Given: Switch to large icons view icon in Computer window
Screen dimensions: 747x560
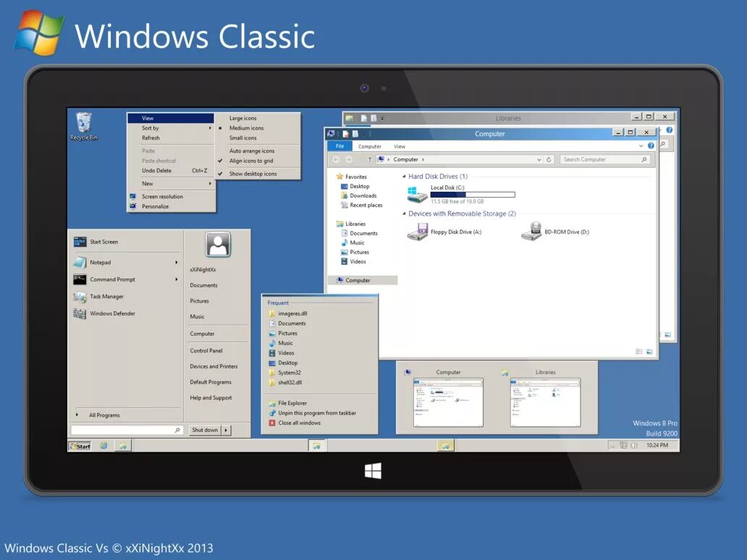Looking at the screenshot, I should tap(649, 352).
